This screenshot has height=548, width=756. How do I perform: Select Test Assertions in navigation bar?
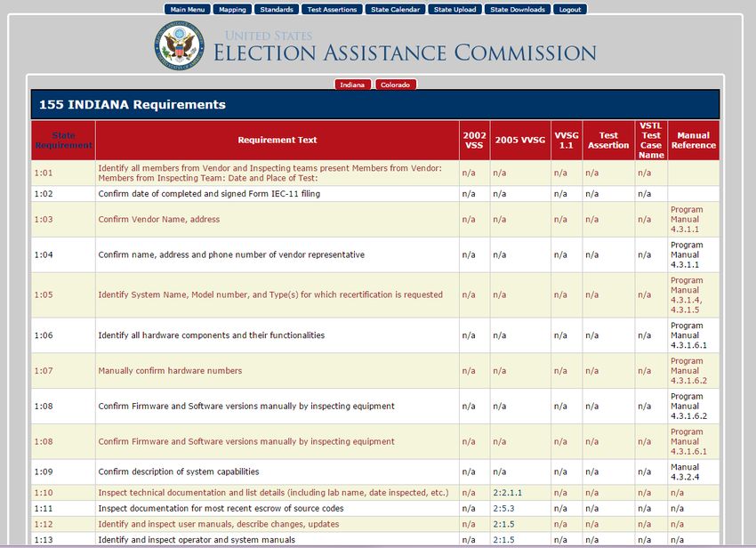coord(333,9)
